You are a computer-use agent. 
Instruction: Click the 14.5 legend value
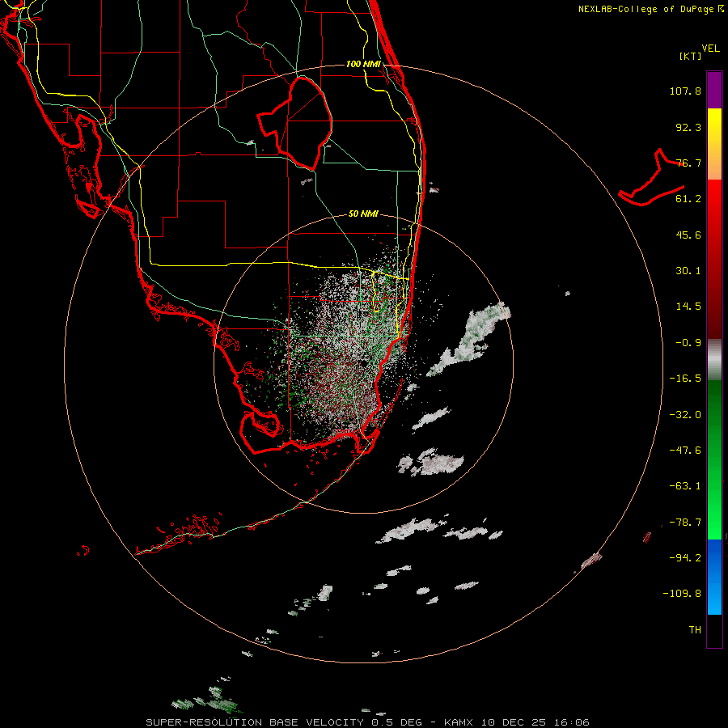[x=688, y=307]
